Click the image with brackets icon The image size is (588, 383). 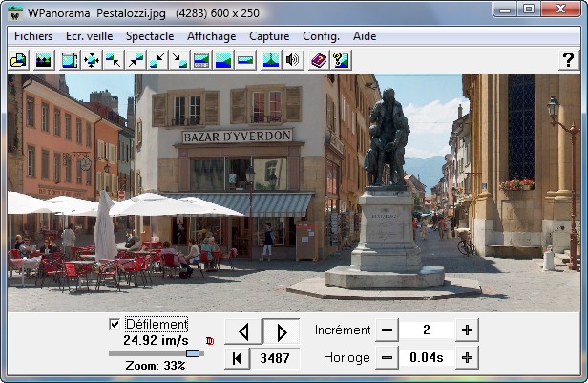(70, 60)
